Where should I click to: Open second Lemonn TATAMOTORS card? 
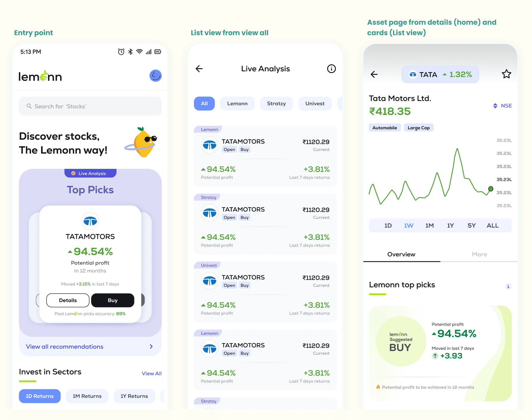tap(265, 360)
